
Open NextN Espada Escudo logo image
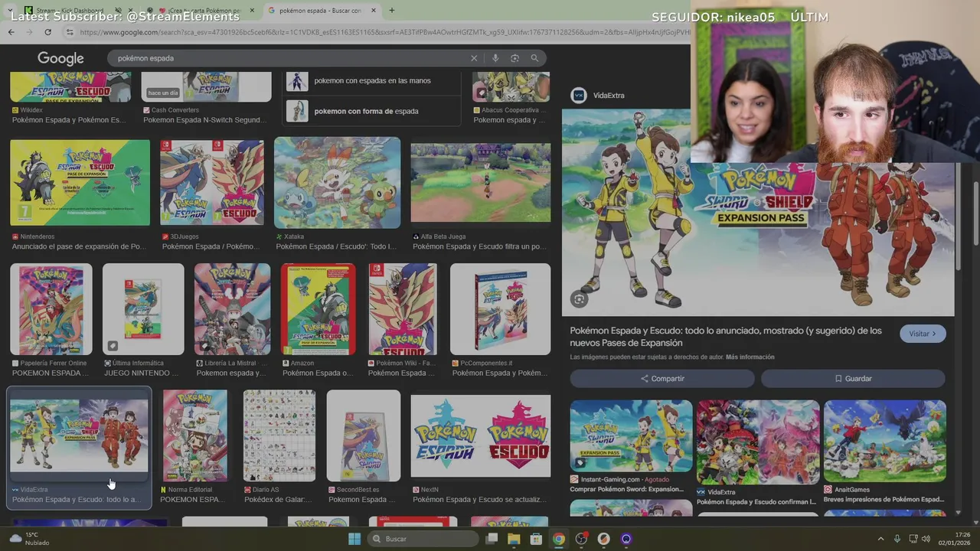(480, 435)
